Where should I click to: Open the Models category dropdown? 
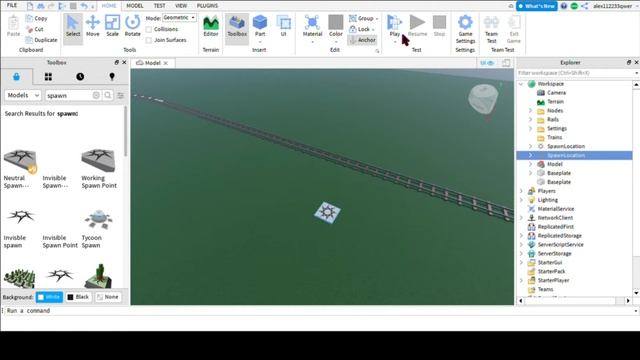click(23, 95)
